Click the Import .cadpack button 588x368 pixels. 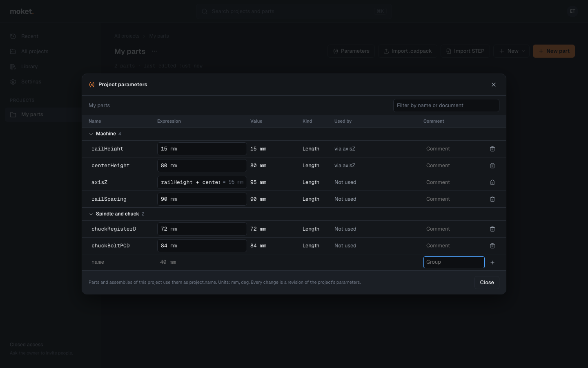(x=408, y=51)
